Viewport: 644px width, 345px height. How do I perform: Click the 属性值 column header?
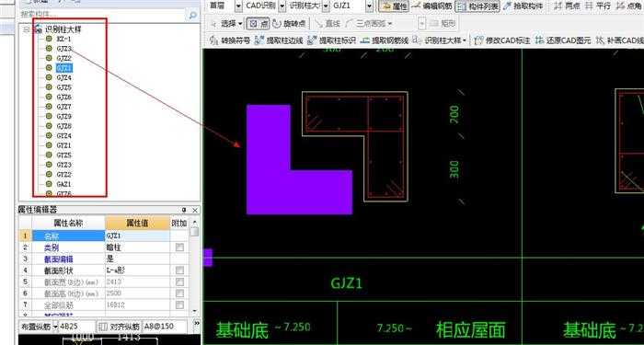tap(138, 223)
